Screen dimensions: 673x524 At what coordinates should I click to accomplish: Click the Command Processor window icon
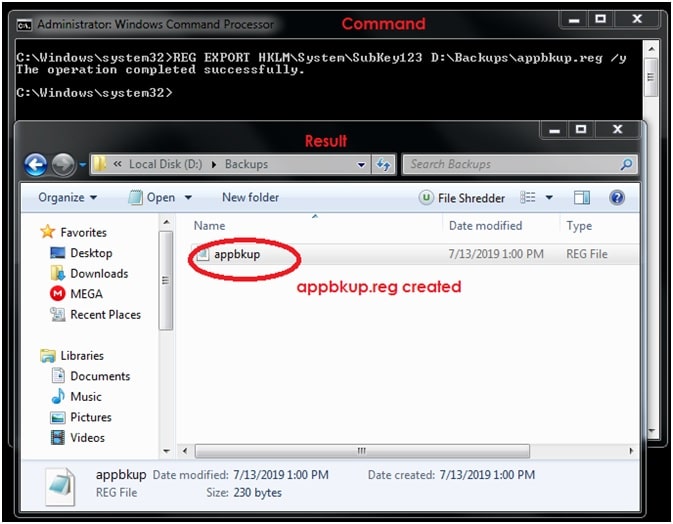(x=24, y=25)
